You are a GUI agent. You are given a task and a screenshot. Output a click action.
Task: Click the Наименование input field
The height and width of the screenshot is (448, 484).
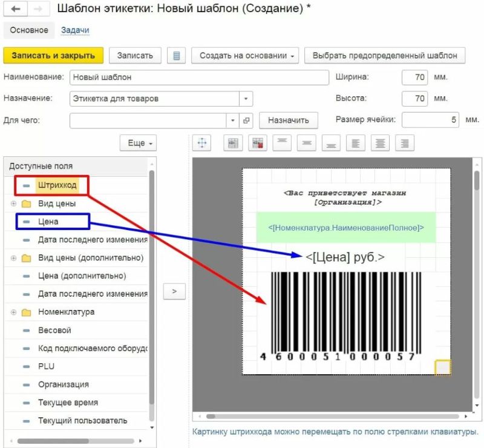coord(200,77)
